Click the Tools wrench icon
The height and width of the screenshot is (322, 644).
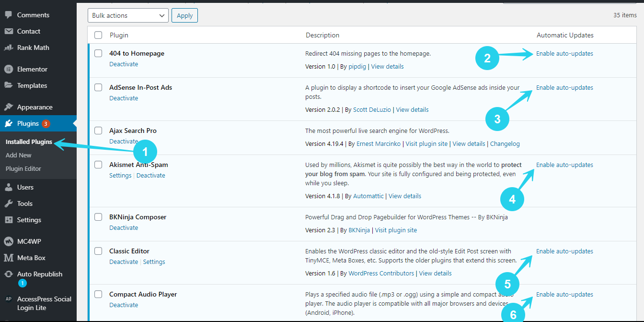(8, 203)
